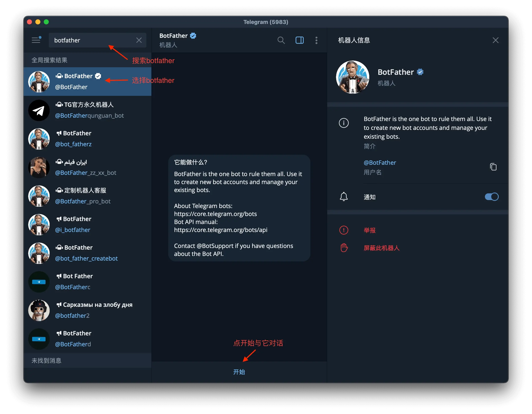Search within the BotFather chat
Screen dimensions: 532x414
[x=281, y=40]
